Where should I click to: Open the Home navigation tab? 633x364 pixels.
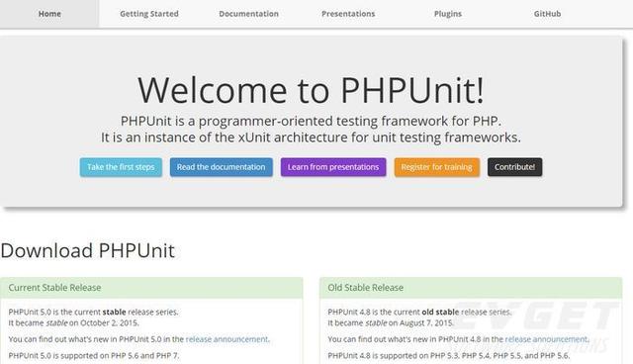(x=49, y=14)
